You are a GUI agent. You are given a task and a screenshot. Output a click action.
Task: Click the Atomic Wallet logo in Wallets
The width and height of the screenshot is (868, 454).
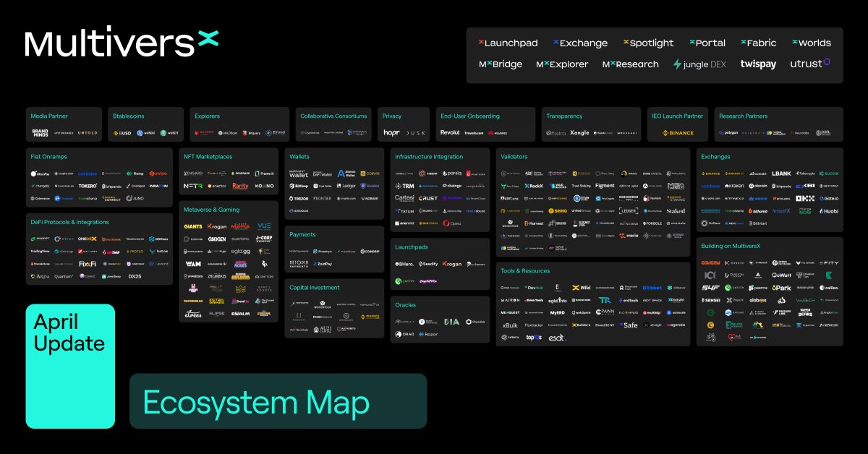click(x=346, y=174)
